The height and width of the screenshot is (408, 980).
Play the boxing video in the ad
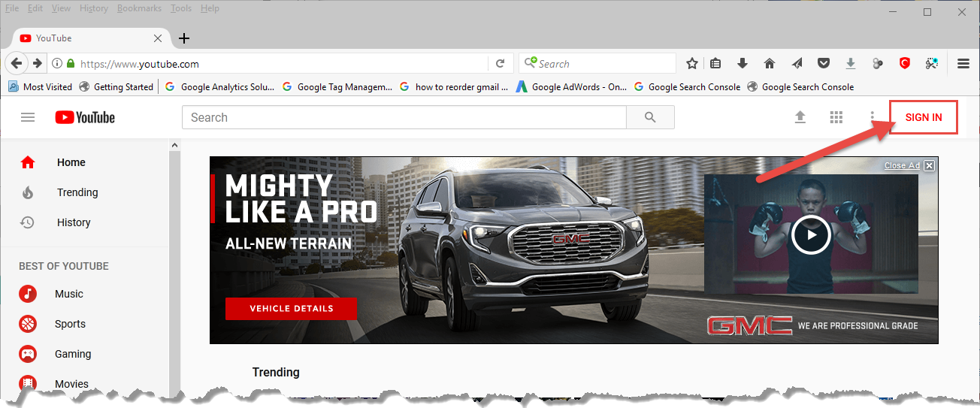(810, 234)
